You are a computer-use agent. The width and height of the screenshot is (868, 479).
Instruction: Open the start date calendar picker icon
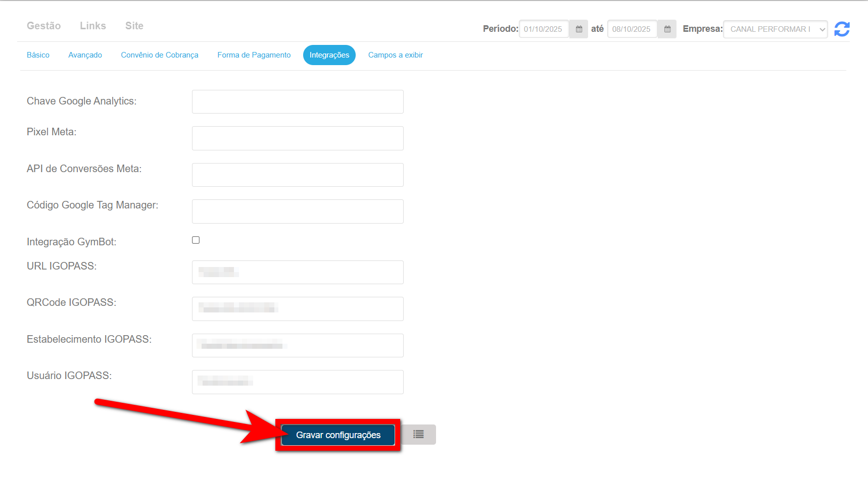pyautogui.click(x=579, y=29)
